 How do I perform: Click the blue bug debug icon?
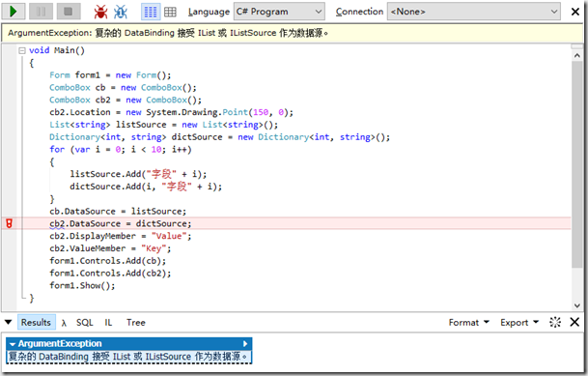(121, 12)
